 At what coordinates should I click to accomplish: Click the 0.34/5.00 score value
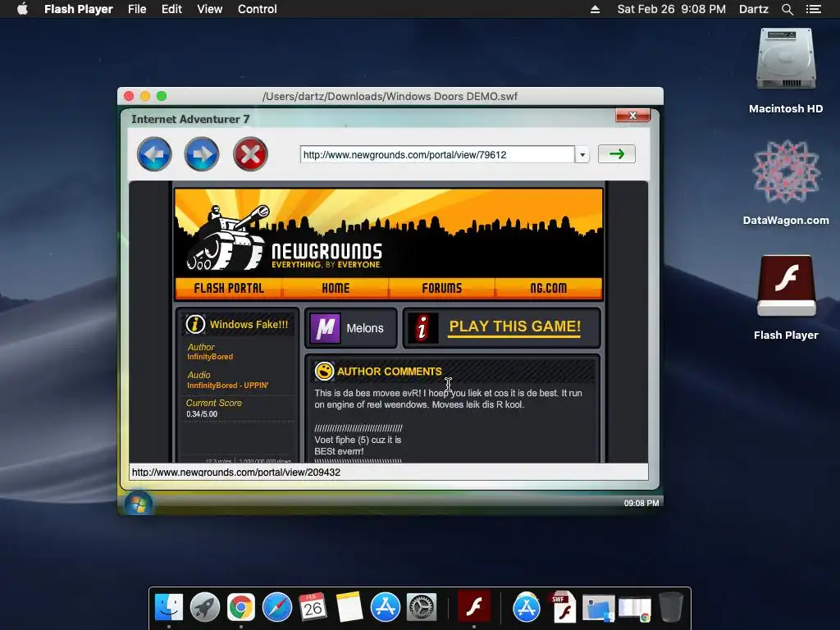pos(202,414)
